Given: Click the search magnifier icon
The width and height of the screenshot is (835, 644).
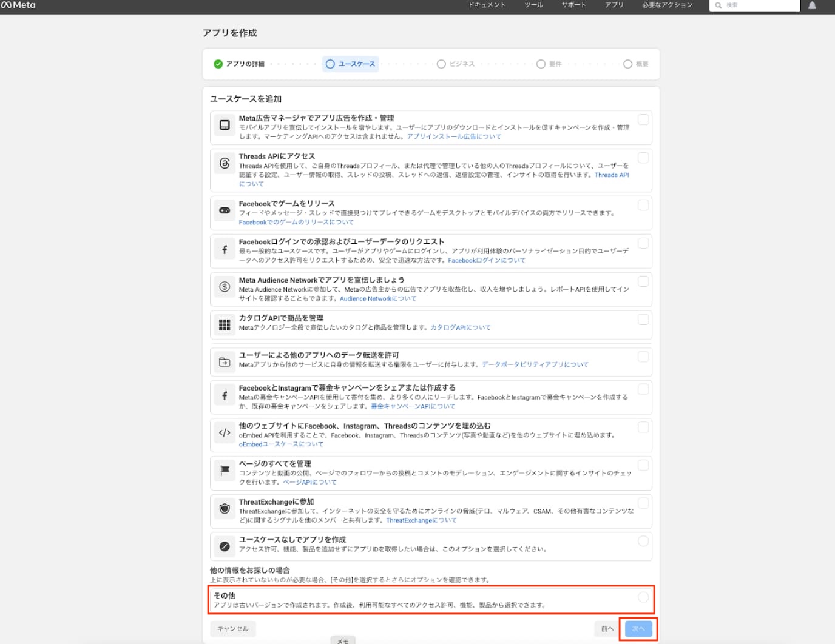Looking at the screenshot, I should [718, 5].
